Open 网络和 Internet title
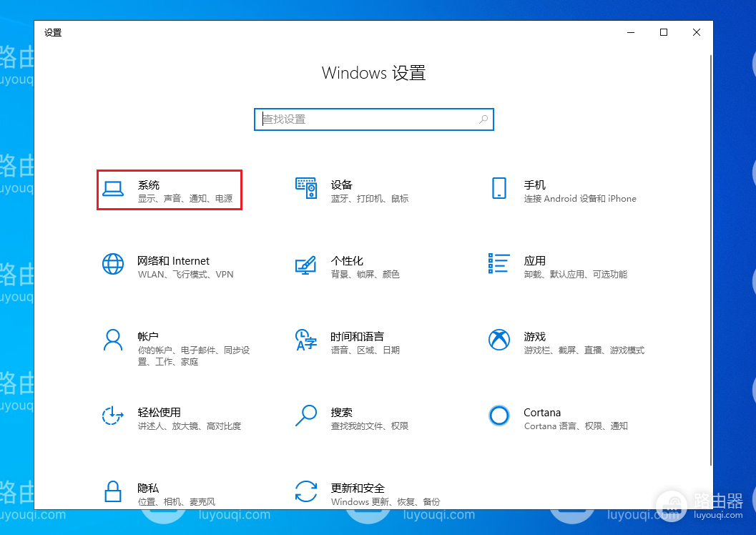The image size is (756, 535). coord(173,261)
